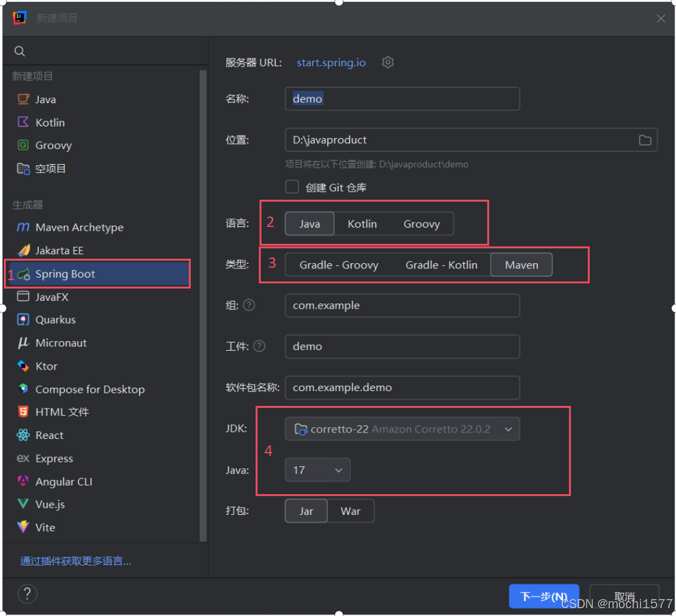The width and height of the screenshot is (676, 616).
Task: Click the 名称 demo input field
Action: pos(402,99)
